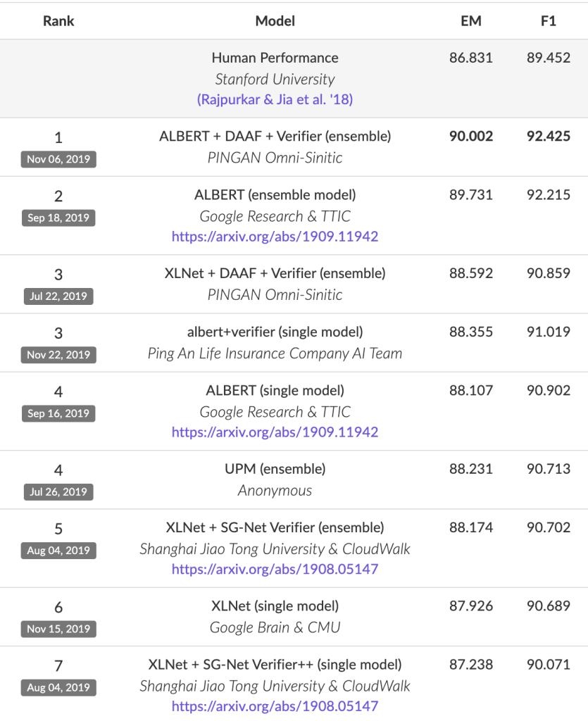
Task: Follow arXiv link under XLNet + SG-Net Verifier (ensemble)
Action: click(275, 569)
